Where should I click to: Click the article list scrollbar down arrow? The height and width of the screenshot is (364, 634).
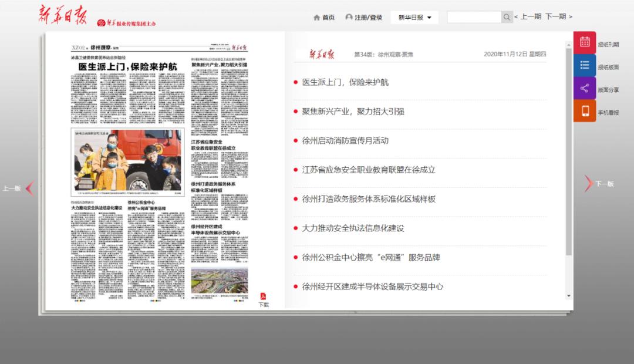tap(568, 295)
